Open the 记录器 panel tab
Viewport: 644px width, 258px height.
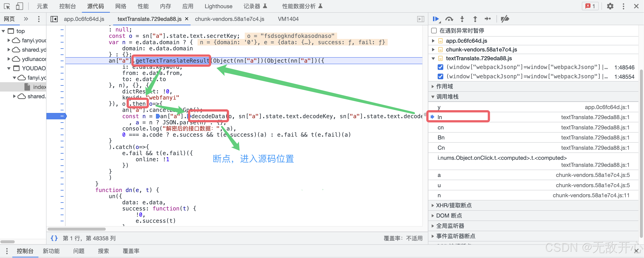pos(255,6)
